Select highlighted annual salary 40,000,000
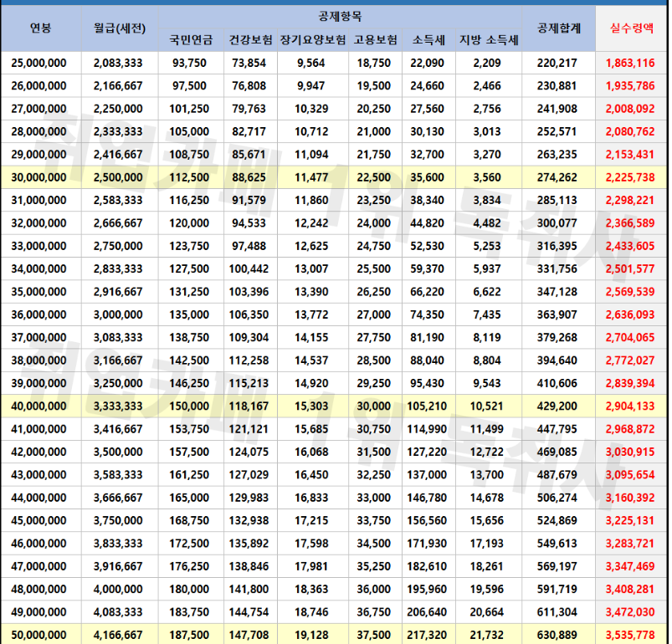 (38, 406)
